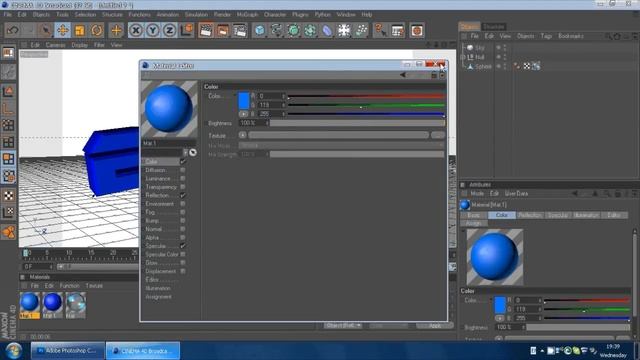Screen dimensions: 640x360
Task: Open the spline tools icon
Action: (276, 30)
